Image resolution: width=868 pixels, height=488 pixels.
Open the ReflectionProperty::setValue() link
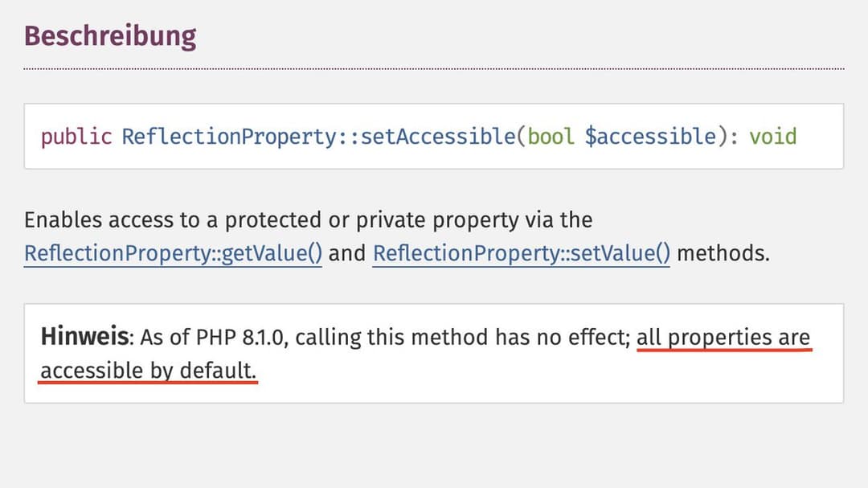click(521, 254)
